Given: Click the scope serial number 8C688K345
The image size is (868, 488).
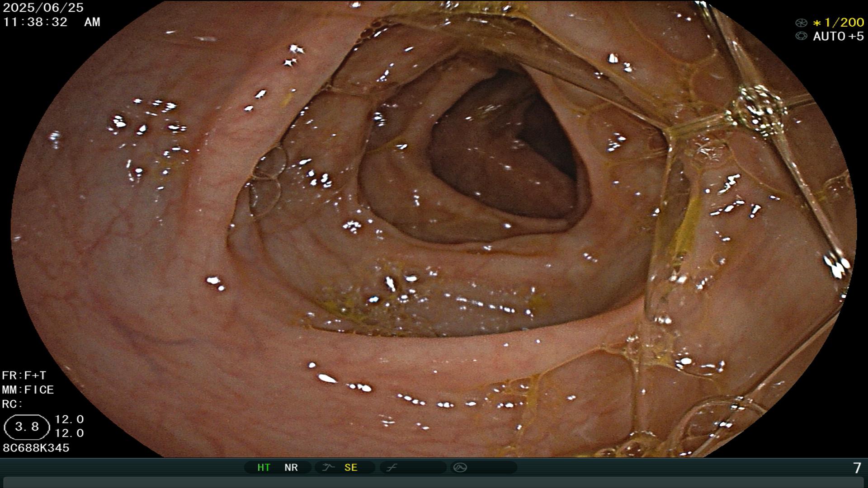Looking at the screenshot, I should pyautogui.click(x=36, y=448).
